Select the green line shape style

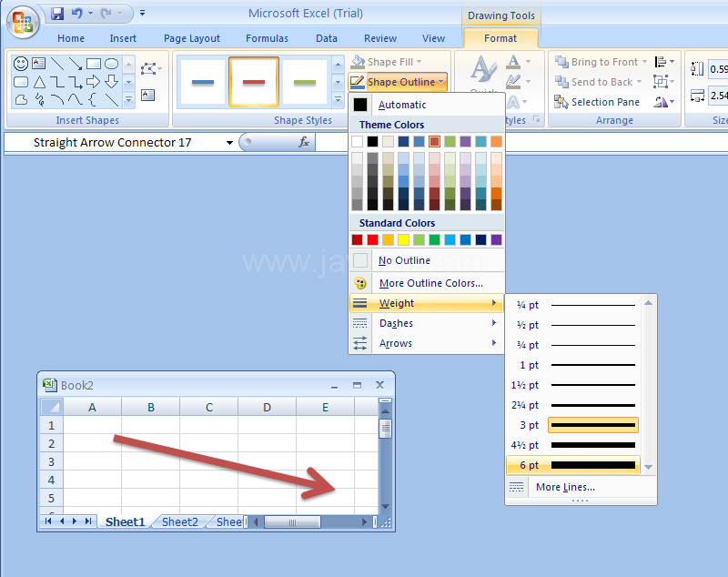(x=305, y=82)
